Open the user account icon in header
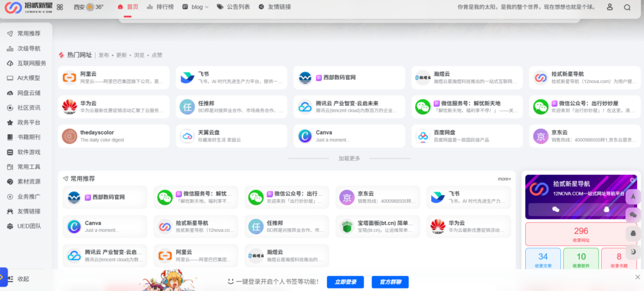 click(x=609, y=8)
